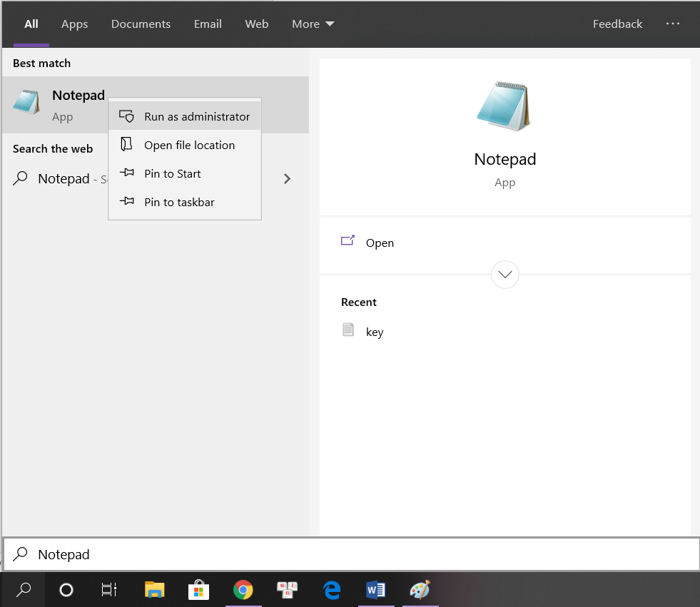Click the Notepad icon in Best match
The image size is (700, 607).
tap(26, 102)
